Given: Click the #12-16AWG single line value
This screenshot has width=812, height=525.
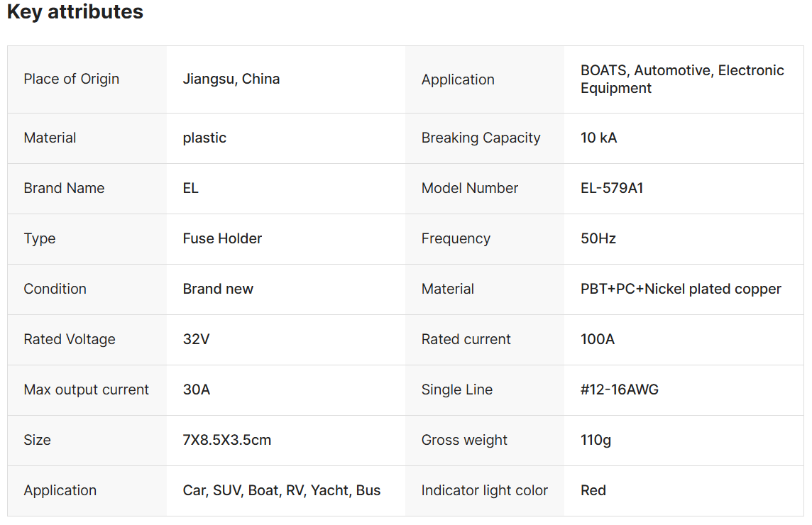Looking at the screenshot, I should pyautogui.click(x=619, y=389).
